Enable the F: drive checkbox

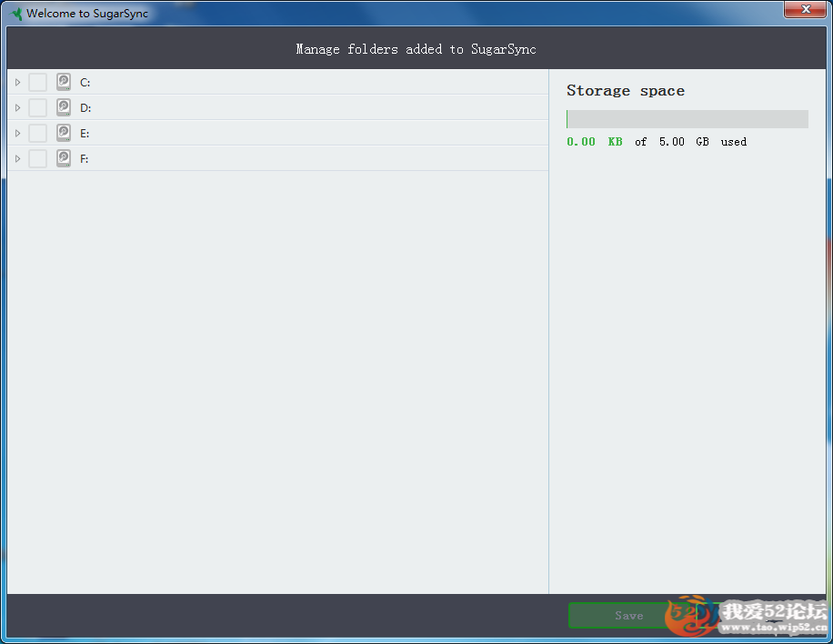(37, 159)
